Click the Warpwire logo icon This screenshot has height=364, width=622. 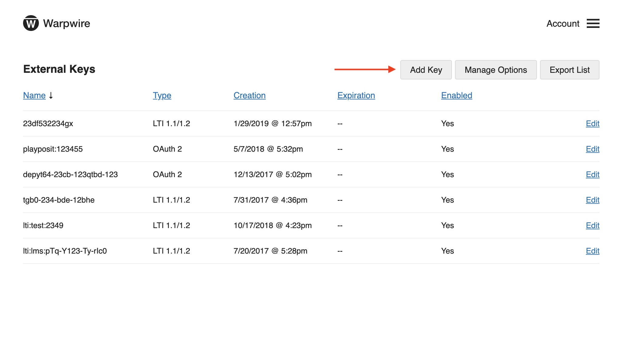(x=30, y=23)
